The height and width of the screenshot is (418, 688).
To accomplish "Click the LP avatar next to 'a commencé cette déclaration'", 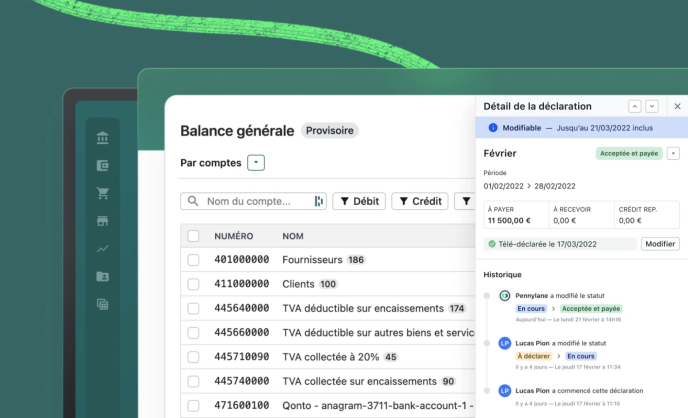I will point(505,390).
